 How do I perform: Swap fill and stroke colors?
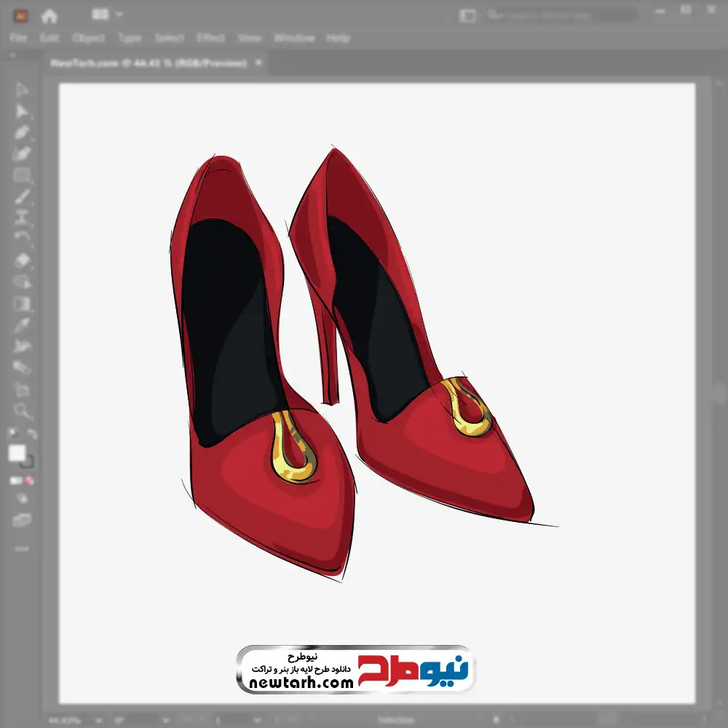click(x=31, y=435)
